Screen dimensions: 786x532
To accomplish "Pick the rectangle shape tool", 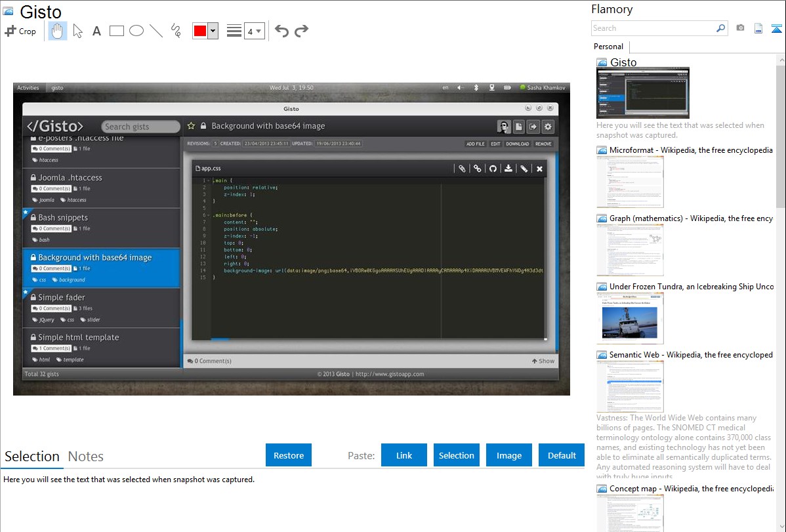I will [116, 31].
